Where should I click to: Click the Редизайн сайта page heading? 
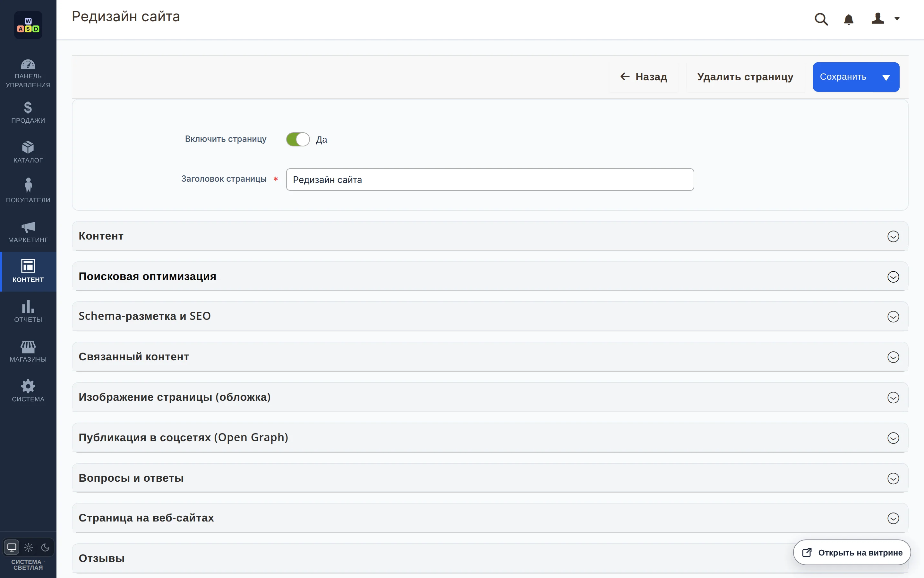[126, 17]
